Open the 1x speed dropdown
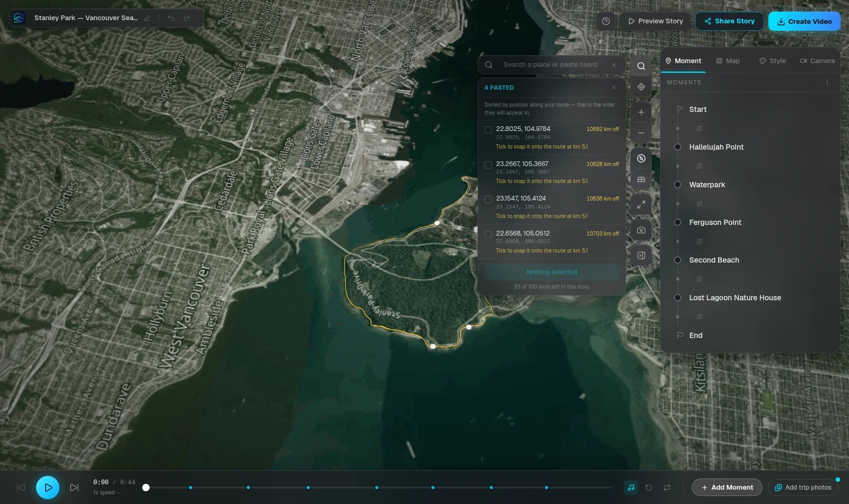This screenshot has width=849, height=504. click(107, 493)
